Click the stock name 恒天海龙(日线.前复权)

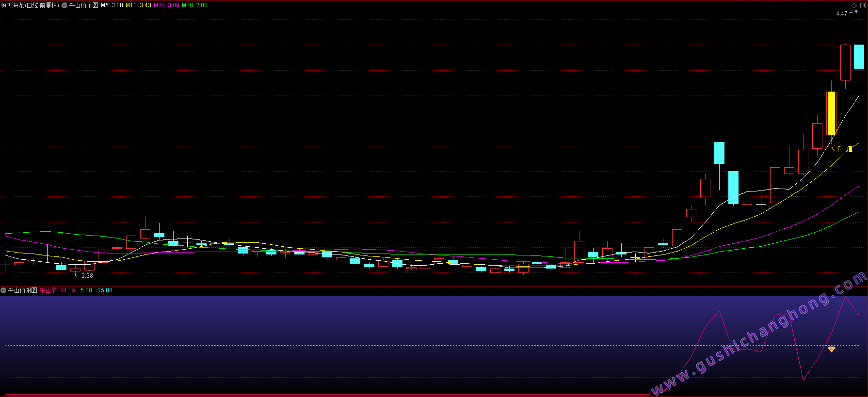pyautogui.click(x=30, y=5)
